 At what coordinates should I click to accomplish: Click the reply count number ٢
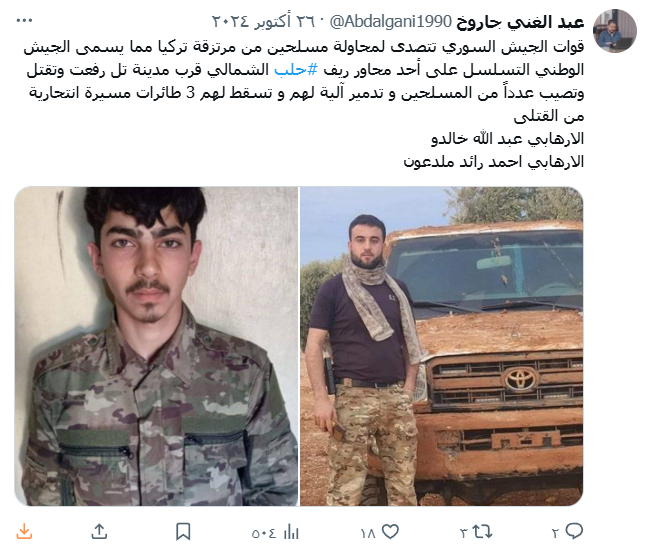556,533
